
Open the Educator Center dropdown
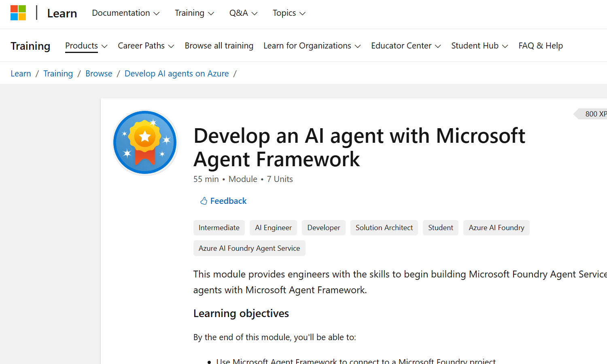point(406,46)
